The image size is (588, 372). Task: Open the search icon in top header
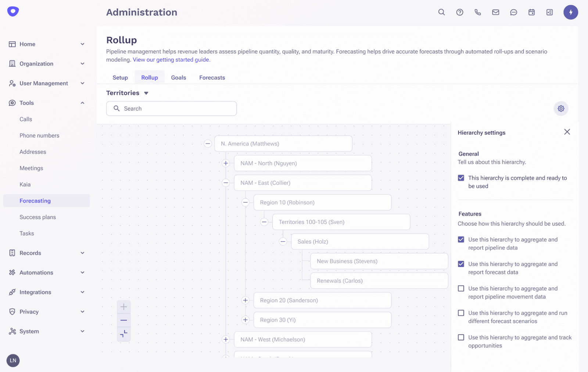[441, 12]
